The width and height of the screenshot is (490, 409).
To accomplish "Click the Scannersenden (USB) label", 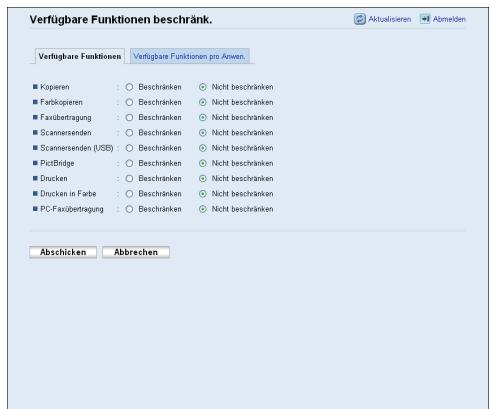I will (77, 148).
